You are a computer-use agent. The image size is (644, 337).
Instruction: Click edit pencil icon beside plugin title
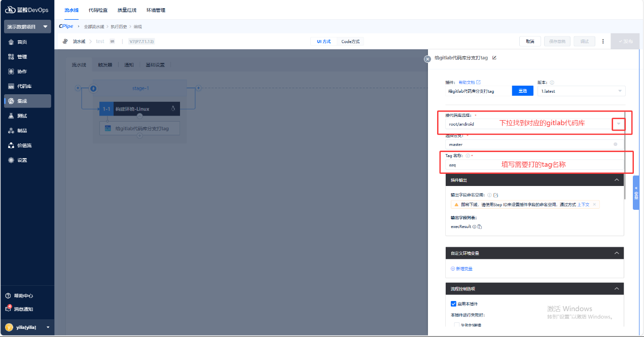(x=494, y=58)
